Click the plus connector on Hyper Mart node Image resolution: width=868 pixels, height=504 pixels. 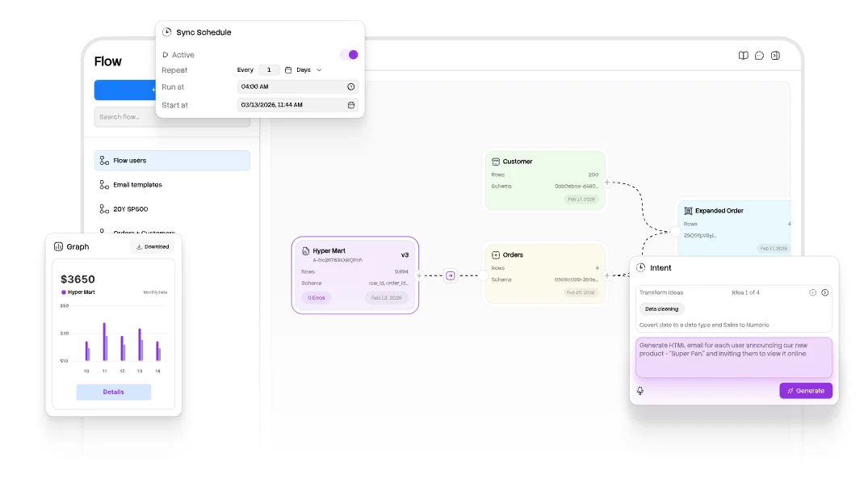419,275
